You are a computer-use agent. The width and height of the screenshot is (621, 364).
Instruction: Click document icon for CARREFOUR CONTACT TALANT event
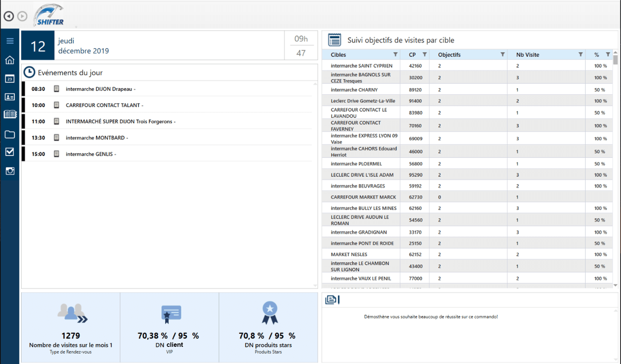coord(56,105)
